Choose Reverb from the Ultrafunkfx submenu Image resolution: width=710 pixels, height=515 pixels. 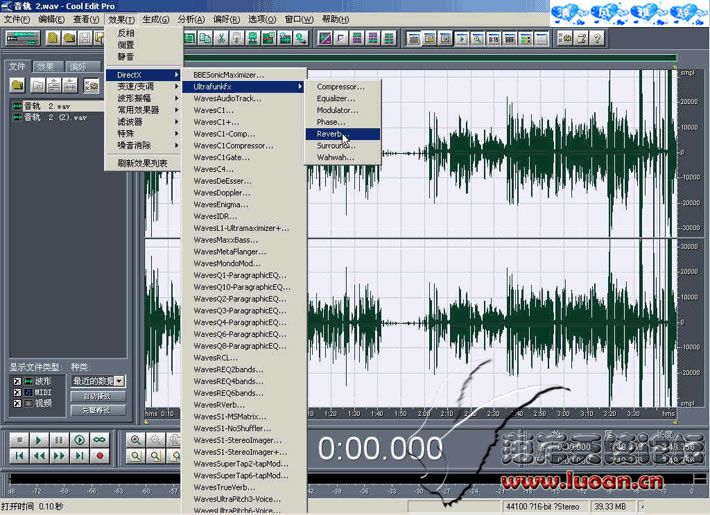point(343,134)
